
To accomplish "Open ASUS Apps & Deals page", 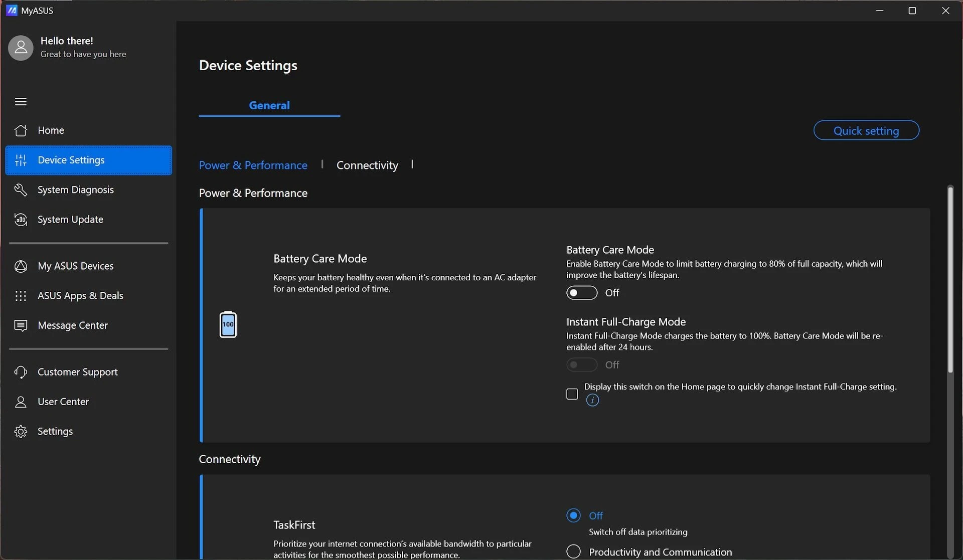I will click(88, 296).
